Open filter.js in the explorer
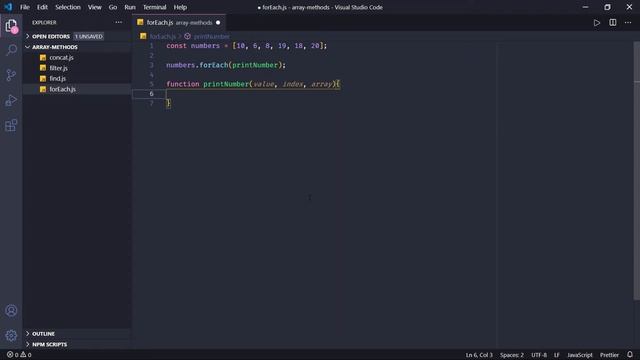 point(78,68)
